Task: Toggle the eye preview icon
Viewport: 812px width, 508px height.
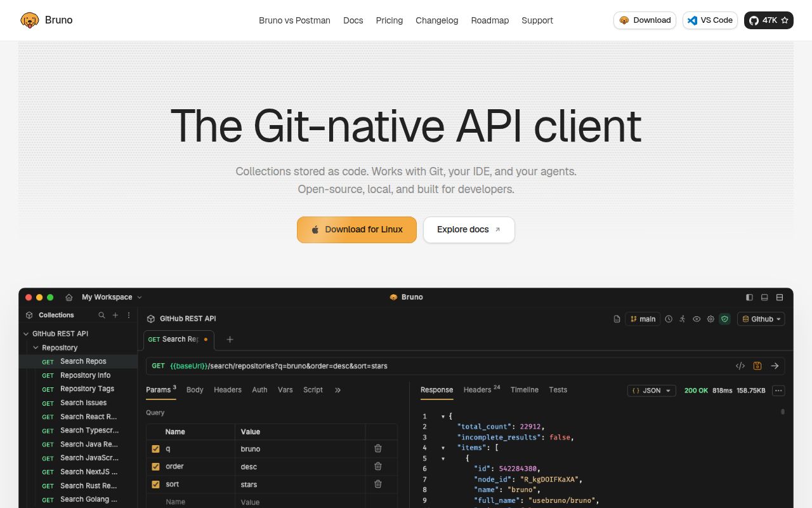Action: [697, 319]
